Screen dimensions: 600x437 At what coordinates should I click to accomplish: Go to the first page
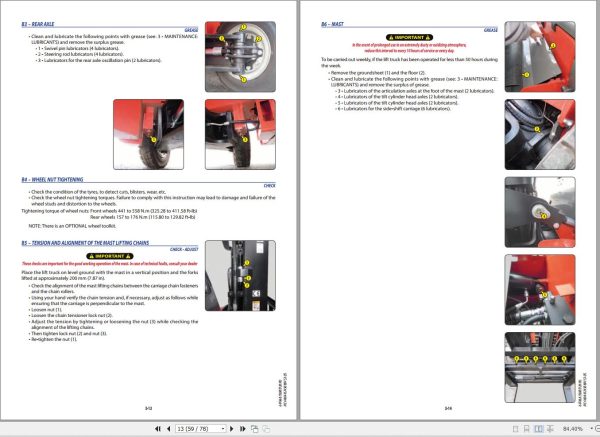click(158, 429)
